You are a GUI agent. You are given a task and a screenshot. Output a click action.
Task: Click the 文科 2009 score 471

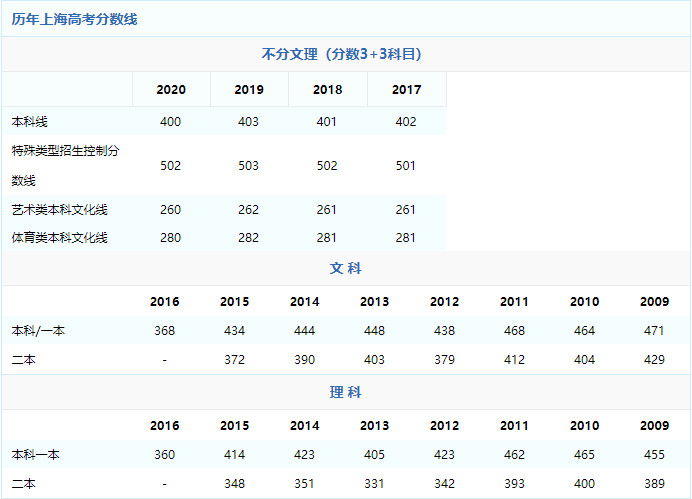[655, 331]
